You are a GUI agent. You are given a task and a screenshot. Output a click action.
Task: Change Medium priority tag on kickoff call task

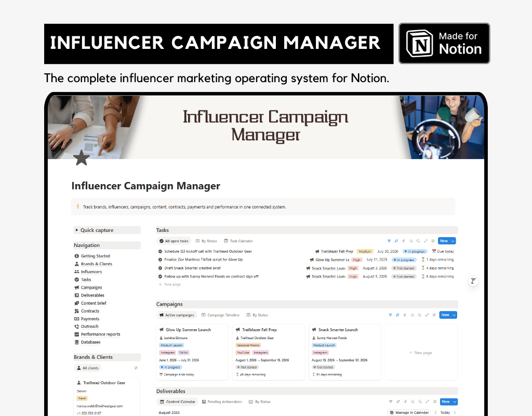(365, 252)
